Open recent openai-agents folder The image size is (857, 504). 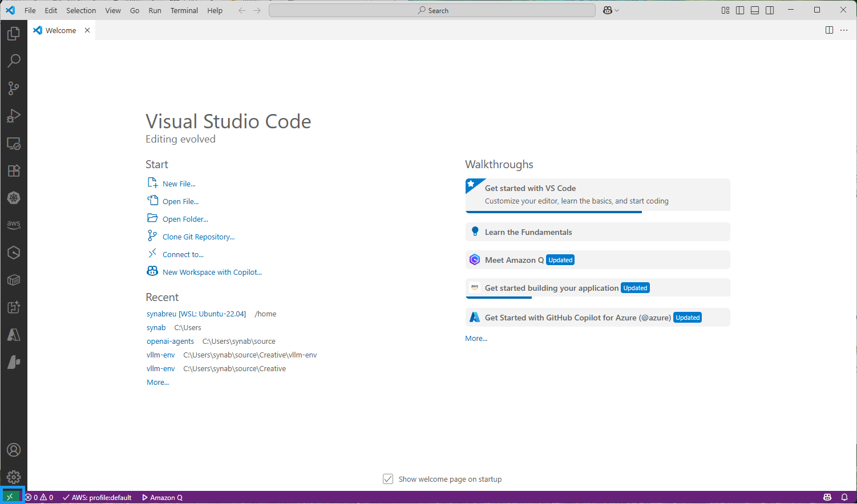coord(170,342)
